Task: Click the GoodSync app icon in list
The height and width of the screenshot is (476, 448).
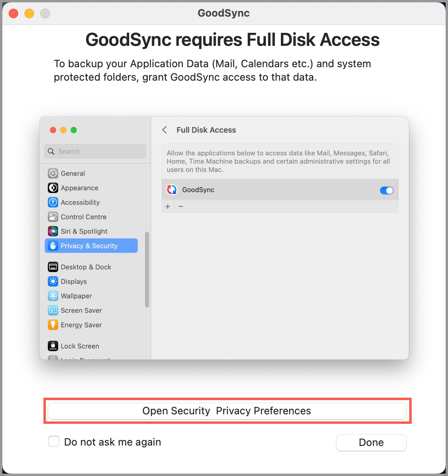Action: tap(172, 190)
